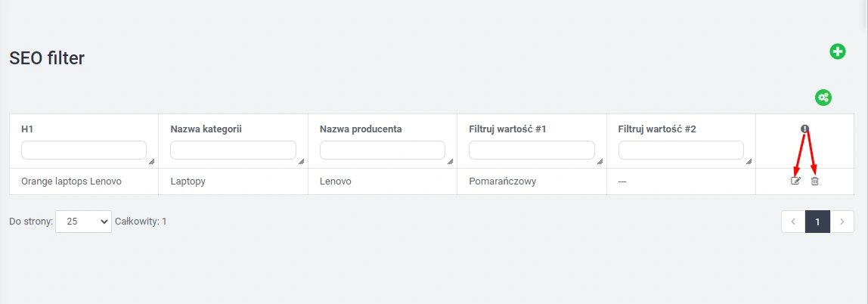Delete the Orange laptops Lenovo row via trash icon
Viewport: 868px width, 304px height.
click(814, 181)
